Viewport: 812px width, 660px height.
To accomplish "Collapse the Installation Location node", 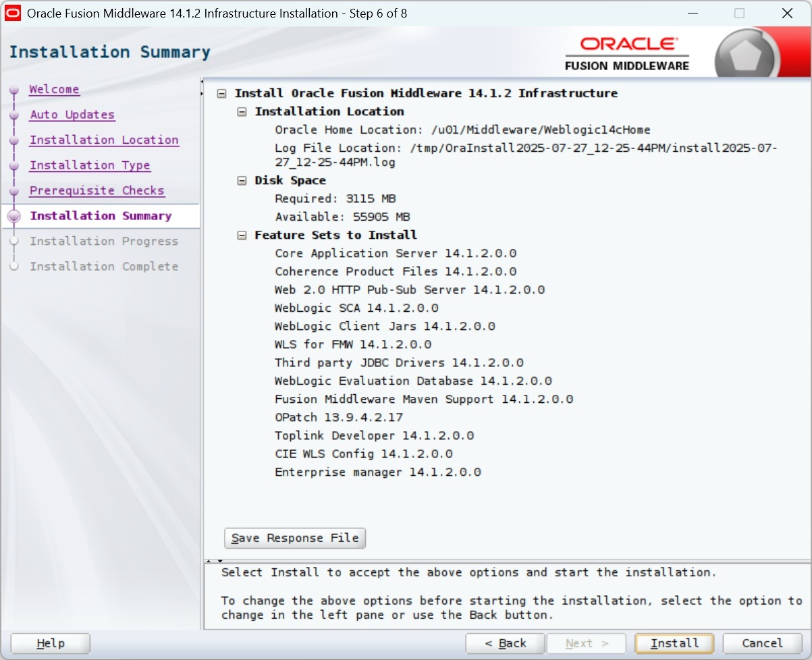I will click(x=242, y=112).
